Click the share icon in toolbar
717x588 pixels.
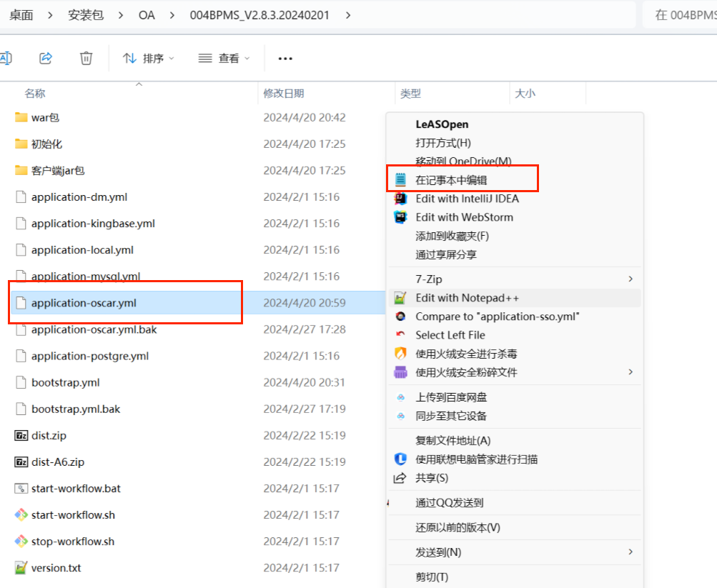46,58
